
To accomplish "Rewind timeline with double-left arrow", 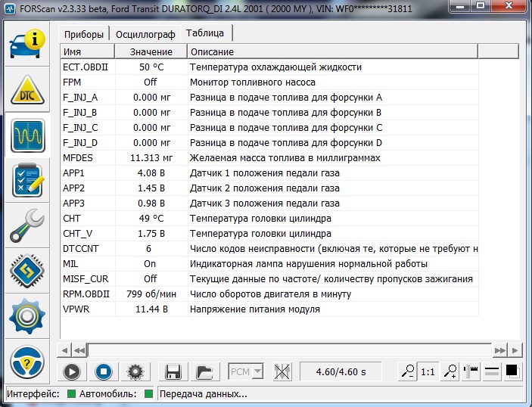I will [79, 350].
